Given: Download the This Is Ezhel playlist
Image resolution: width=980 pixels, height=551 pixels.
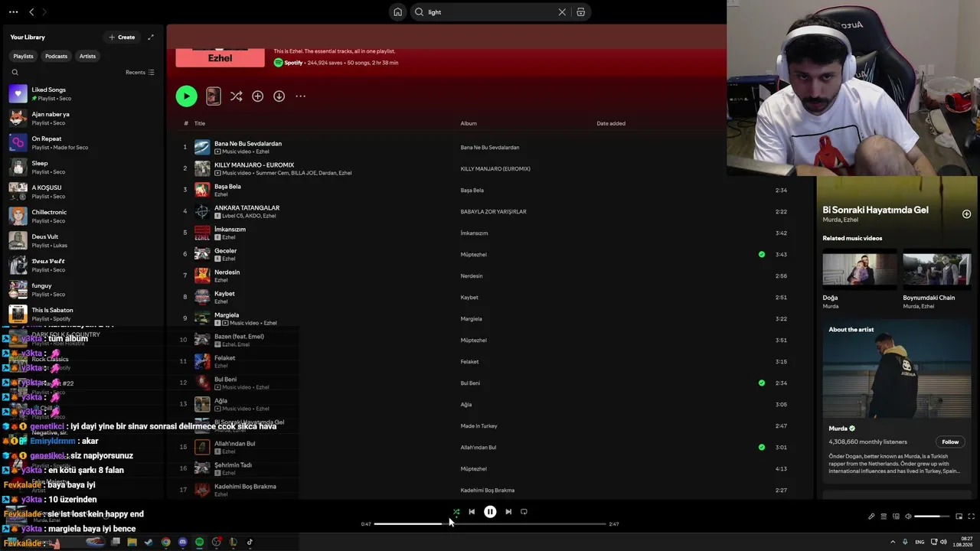Looking at the screenshot, I should coord(279,96).
